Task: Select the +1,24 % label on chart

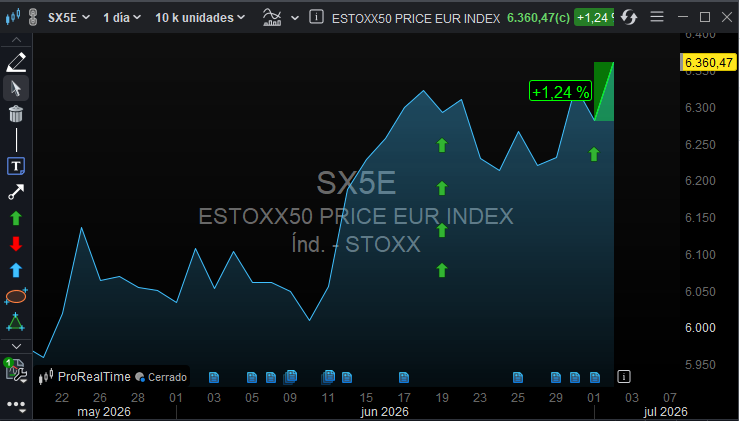Action: [561, 91]
